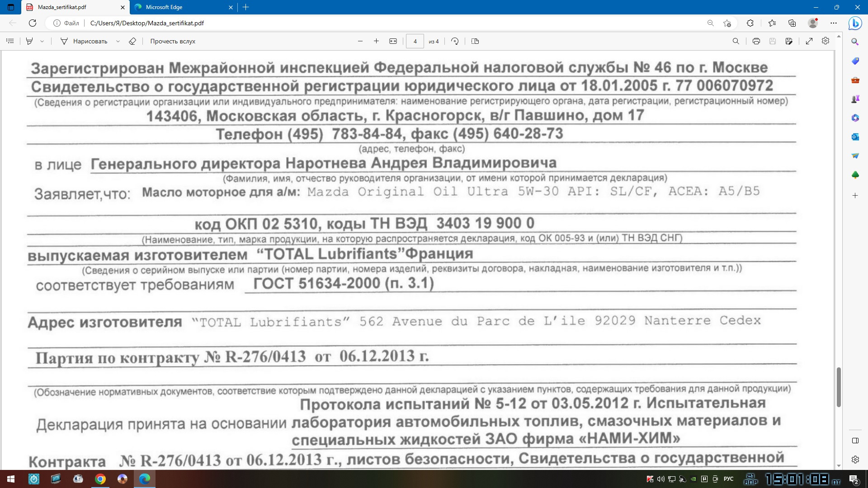This screenshot has width=868, height=488.
Task: Open sidebar green tree icon
Action: click(x=855, y=175)
